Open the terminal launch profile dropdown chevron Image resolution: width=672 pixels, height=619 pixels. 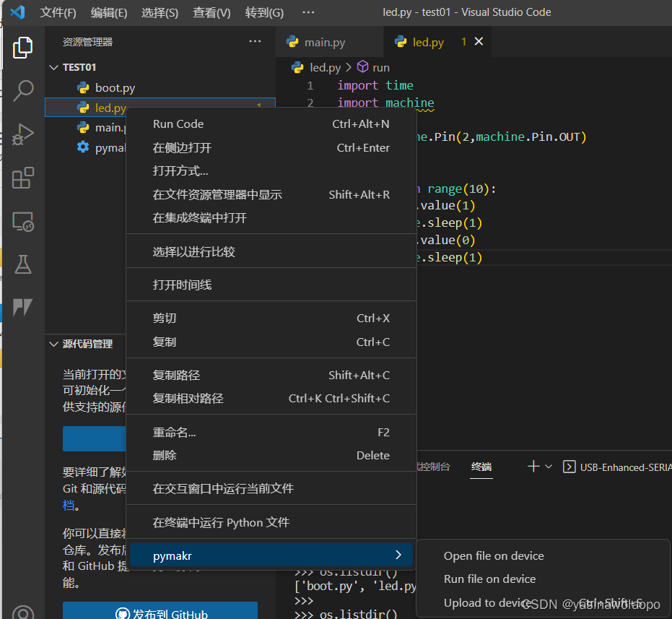coord(546,467)
